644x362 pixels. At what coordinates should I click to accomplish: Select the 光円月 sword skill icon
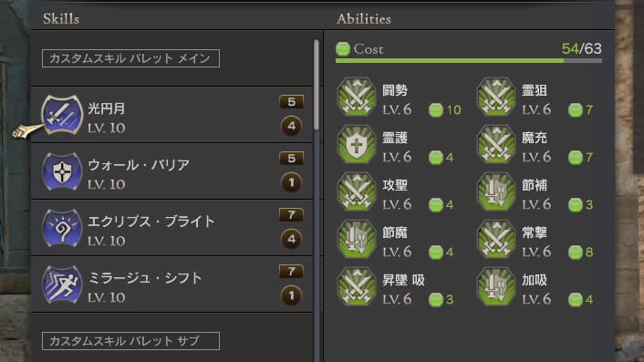(62, 115)
